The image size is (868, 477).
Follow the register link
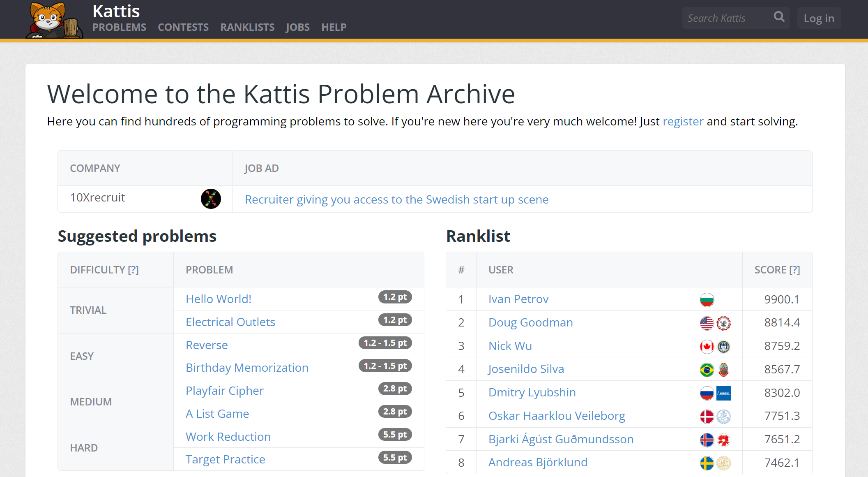pyautogui.click(x=683, y=122)
